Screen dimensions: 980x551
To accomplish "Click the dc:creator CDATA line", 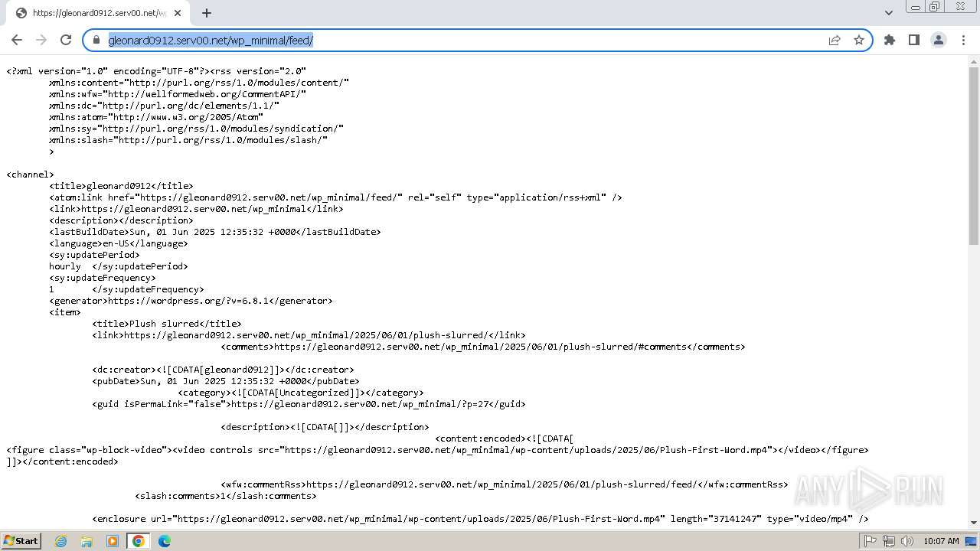I will (x=223, y=370).
